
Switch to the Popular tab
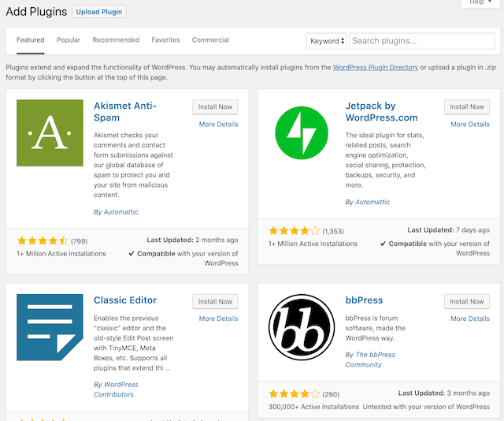pos(69,40)
